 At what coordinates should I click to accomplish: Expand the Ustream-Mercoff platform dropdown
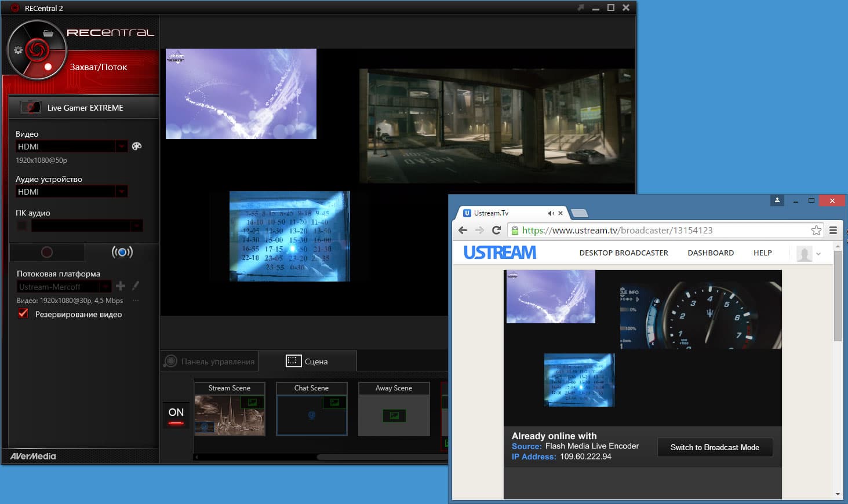105,286
